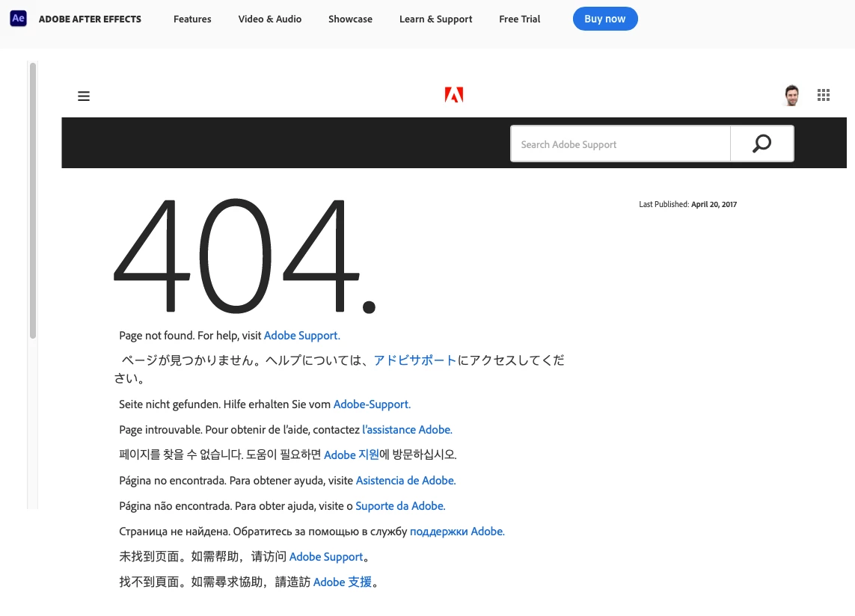Viewport: 855px width, 616px height.
Task: Click the large 404 heading
Action: (x=245, y=255)
